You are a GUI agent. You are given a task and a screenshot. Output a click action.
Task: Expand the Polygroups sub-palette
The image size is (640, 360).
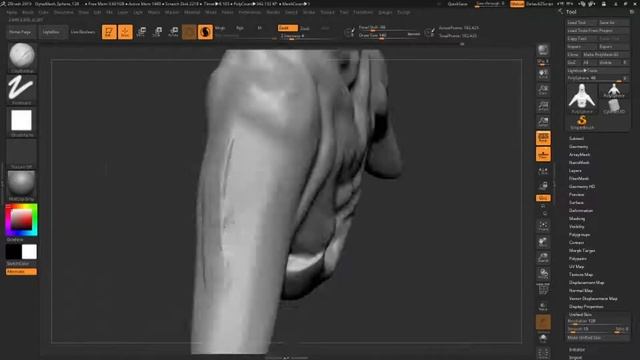(x=580, y=235)
